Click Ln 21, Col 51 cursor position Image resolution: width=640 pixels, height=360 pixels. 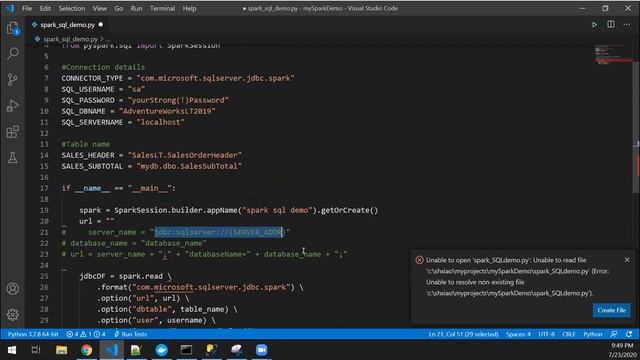click(x=463, y=334)
